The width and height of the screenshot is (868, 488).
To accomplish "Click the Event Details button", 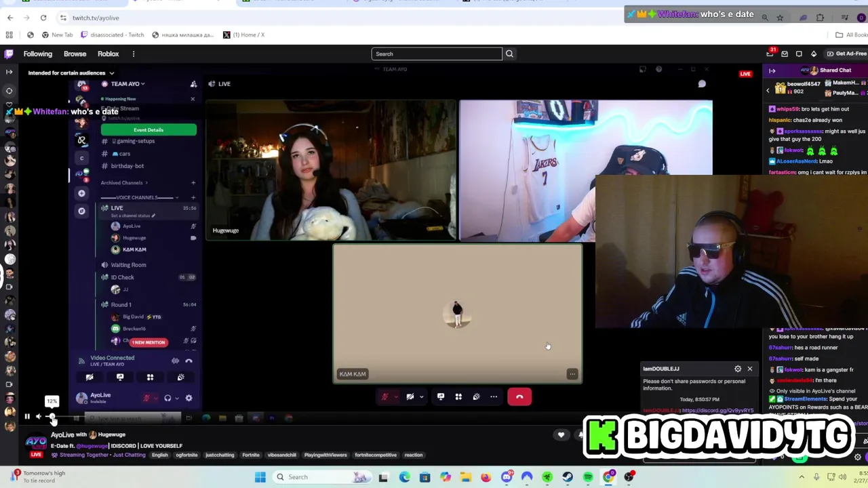I will [149, 129].
